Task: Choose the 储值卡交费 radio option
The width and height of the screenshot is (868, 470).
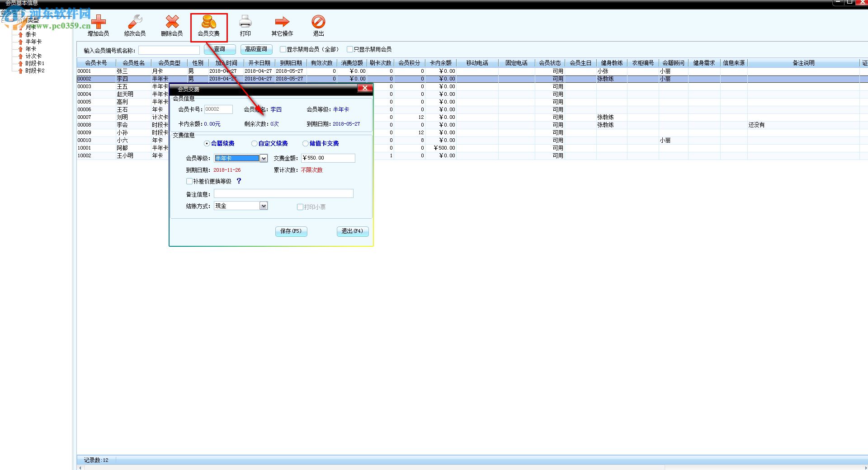Action: [306, 143]
